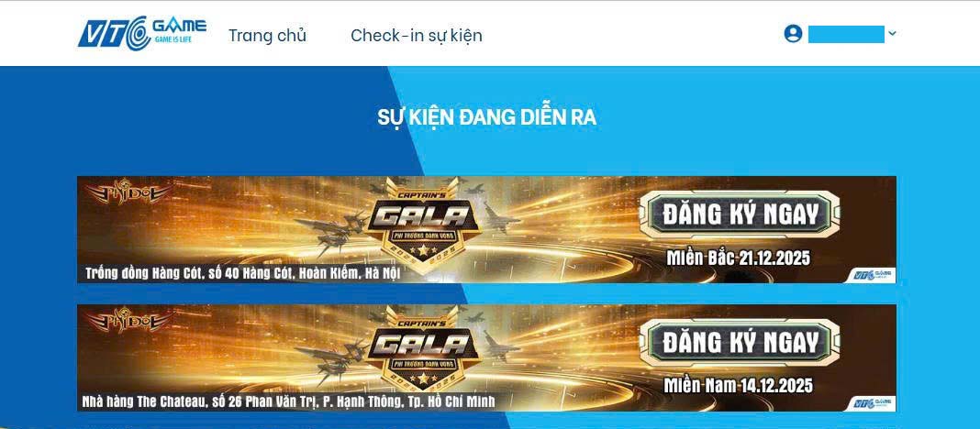
Task: Click the SỰ KIỆN ĐANG DIỄN RA heading
Action: point(486,117)
